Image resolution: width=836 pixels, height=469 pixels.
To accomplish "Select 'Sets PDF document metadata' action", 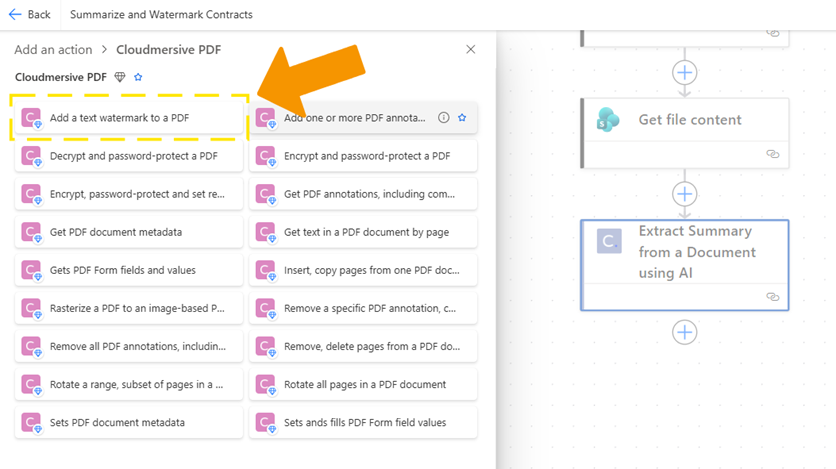I will [x=129, y=423].
